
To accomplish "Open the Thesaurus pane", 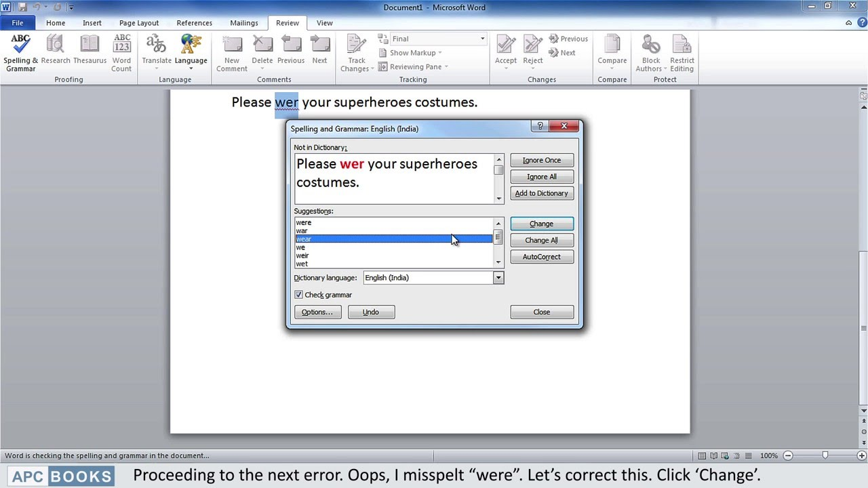I will pyautogui.click(x=90, y=51).
